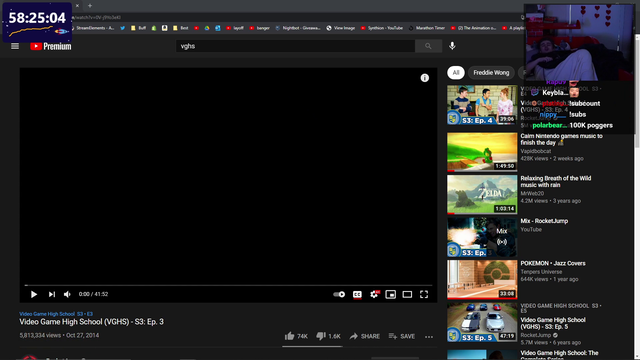The image size is (640, 360).
Task: Click the browser address bar URL
Action: 96,17
